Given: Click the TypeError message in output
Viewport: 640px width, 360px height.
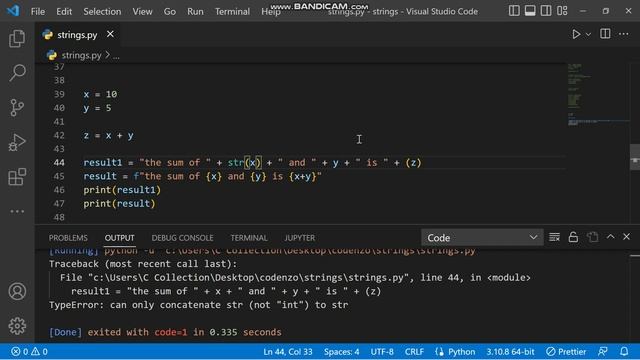Looking at the screenshot, I should [x=198, y=305].
